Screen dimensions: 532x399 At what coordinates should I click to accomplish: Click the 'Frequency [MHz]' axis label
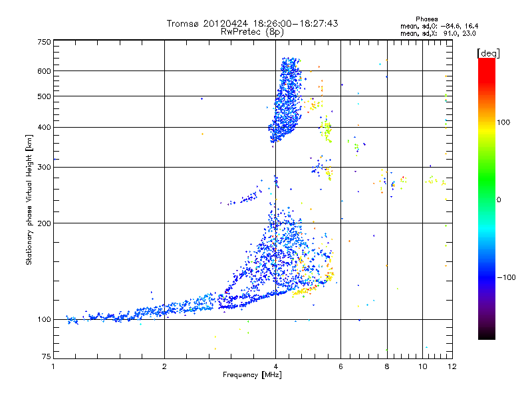pos(252,375)
